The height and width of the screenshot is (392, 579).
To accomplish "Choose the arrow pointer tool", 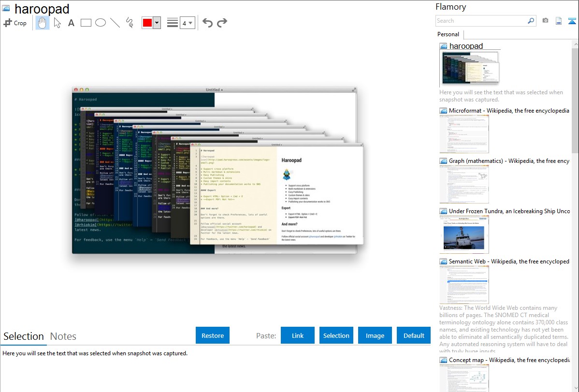I will (57, 23).
